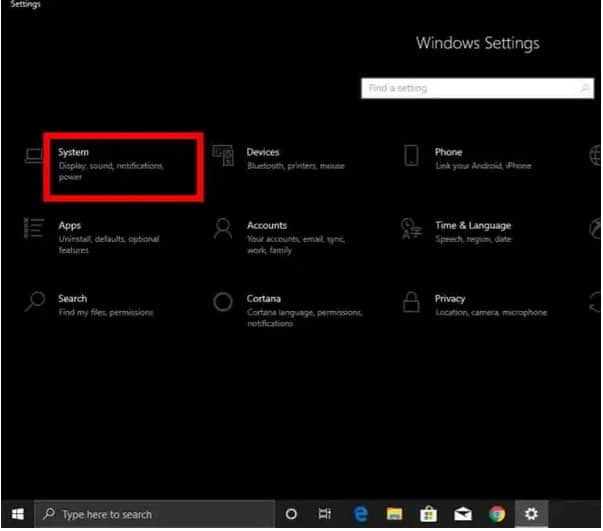Screen dimensions: 603x531
Task: Open Task View on the taskbar
Action: point(325,514)
